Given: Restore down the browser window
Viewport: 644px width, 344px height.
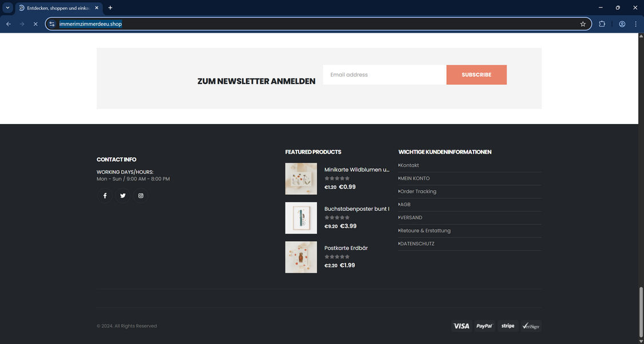Looking at the screenshot, I should (618, 7).
